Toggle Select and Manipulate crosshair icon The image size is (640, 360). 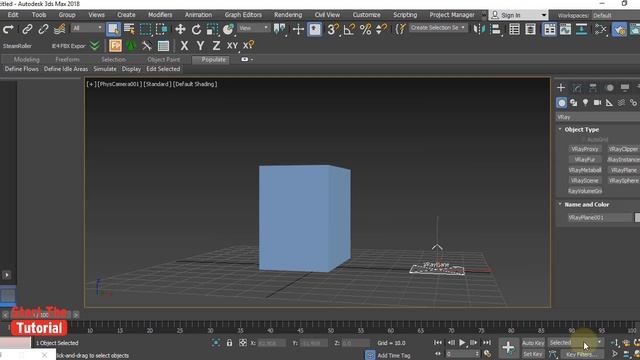[x=298, y=29]
